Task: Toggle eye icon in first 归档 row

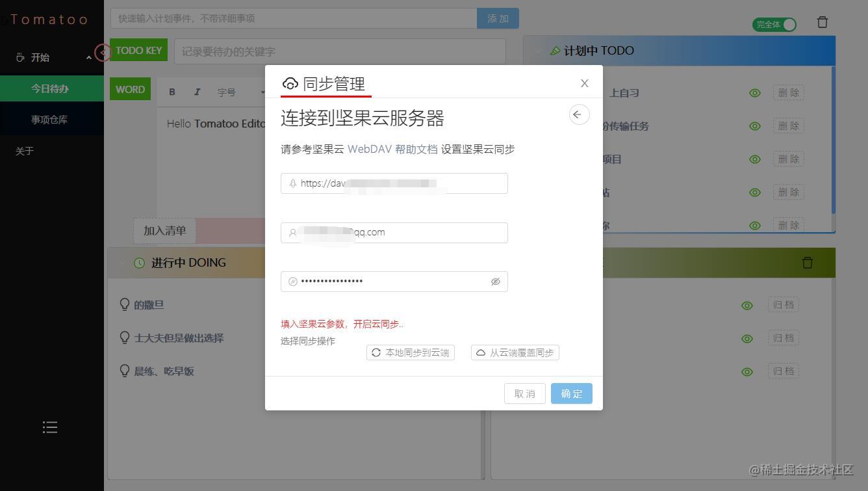Action: click(747, 305)
